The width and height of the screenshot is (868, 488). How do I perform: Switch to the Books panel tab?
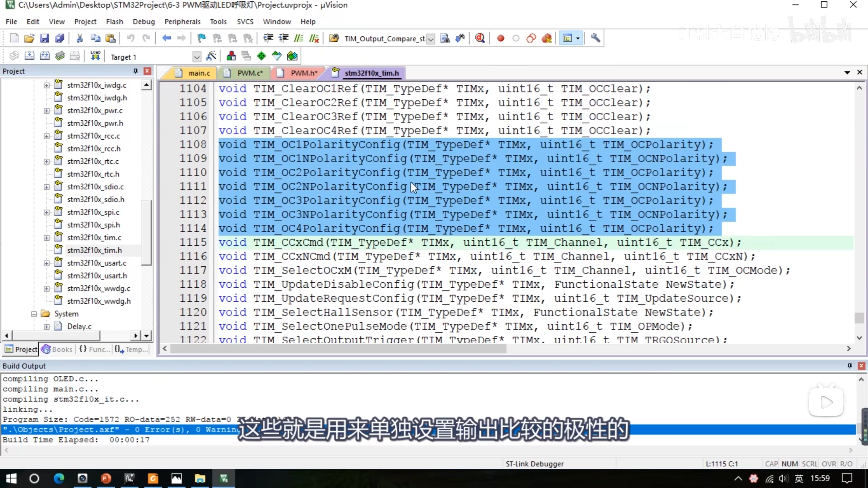(x=57, y=349)
